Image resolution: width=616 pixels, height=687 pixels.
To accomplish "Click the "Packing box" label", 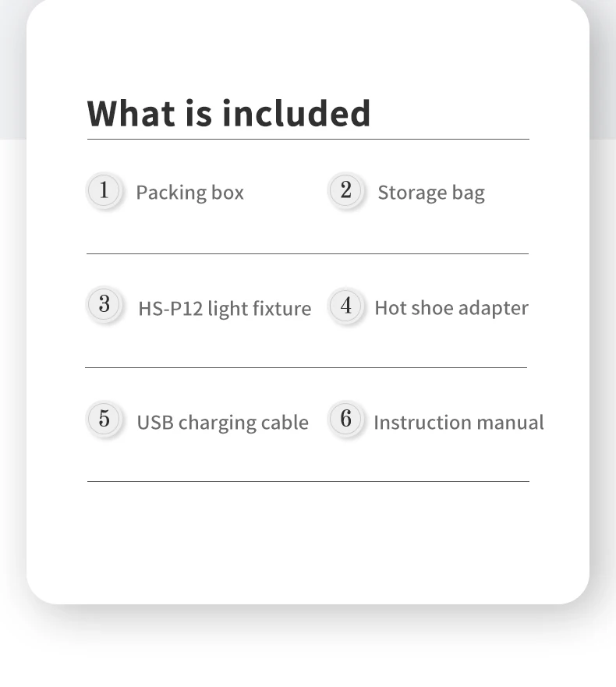I will (x=189, y=193).
